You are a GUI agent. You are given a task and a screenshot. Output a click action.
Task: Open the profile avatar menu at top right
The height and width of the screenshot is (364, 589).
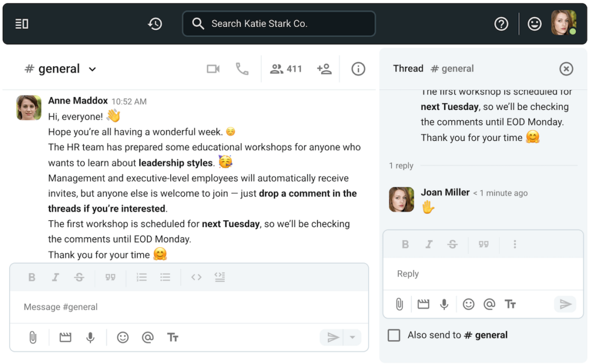point(563,24)
